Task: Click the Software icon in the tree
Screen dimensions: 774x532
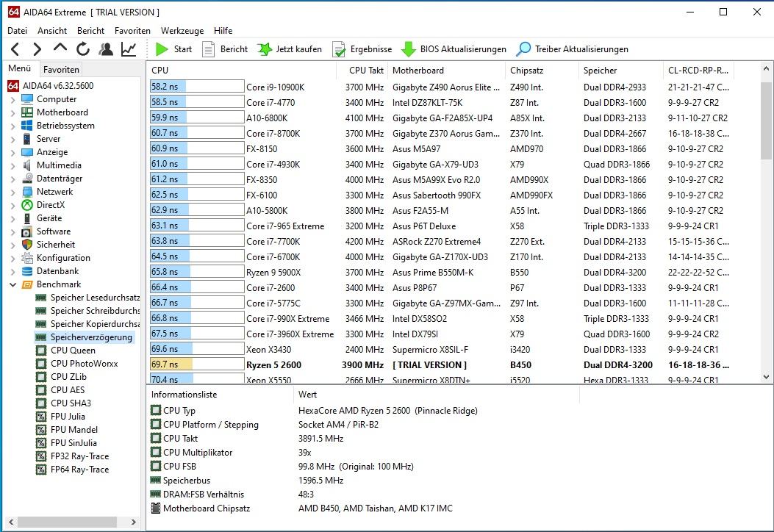Action: click(27, 231)
